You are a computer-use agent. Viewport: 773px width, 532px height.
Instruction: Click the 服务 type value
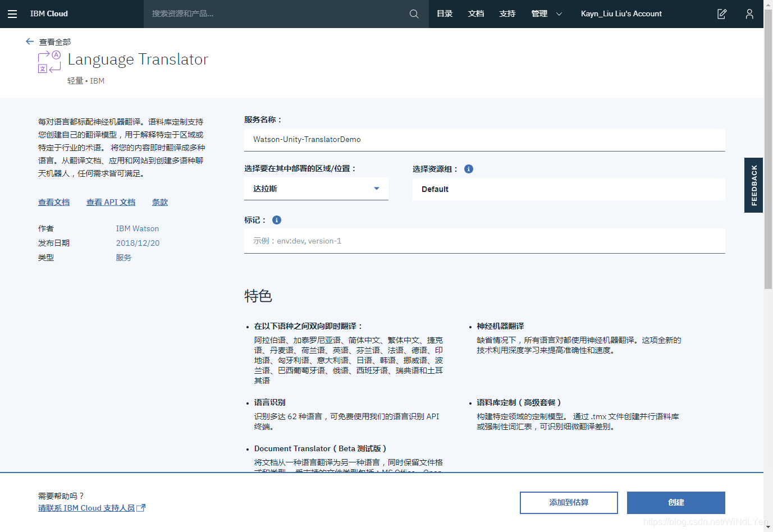(124, 258)
